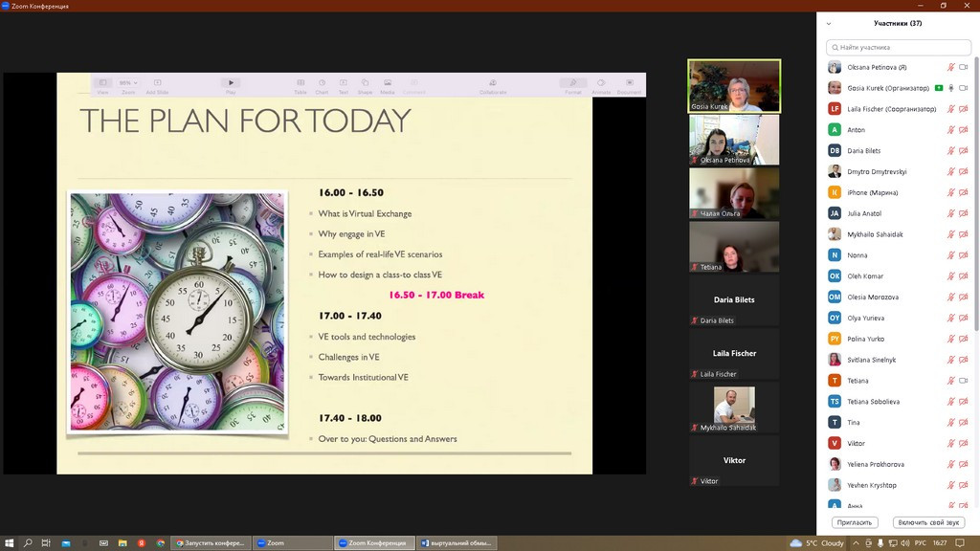Switch to the Word document taskbar item
980x551 pixels.
coord(456,542)
